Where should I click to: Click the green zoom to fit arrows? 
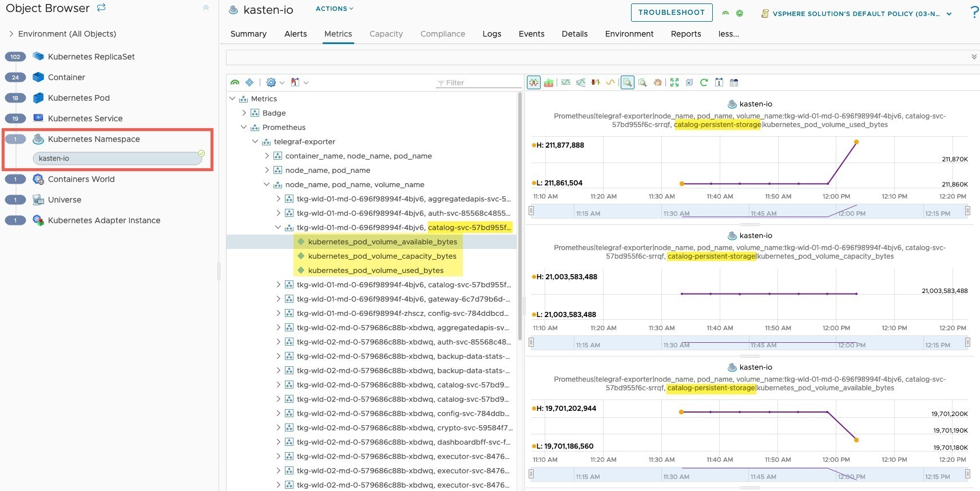[675, 82]
